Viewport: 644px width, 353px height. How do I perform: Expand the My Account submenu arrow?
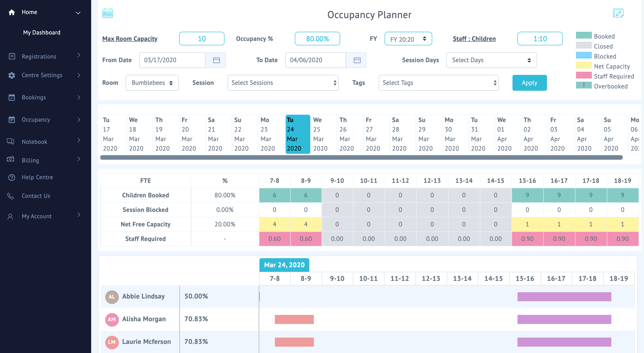79,215
